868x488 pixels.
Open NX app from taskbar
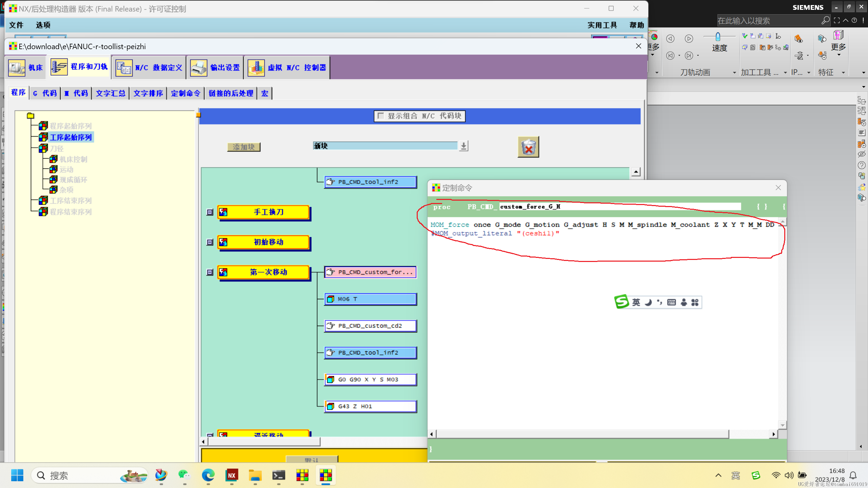(x=232, y=475)
